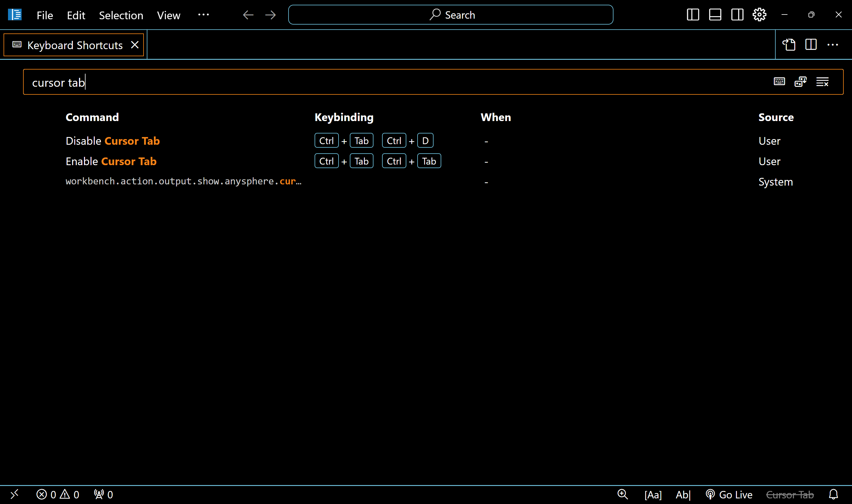Click the When column header
This screenshot has width=852, height=504.
point(496,117)
